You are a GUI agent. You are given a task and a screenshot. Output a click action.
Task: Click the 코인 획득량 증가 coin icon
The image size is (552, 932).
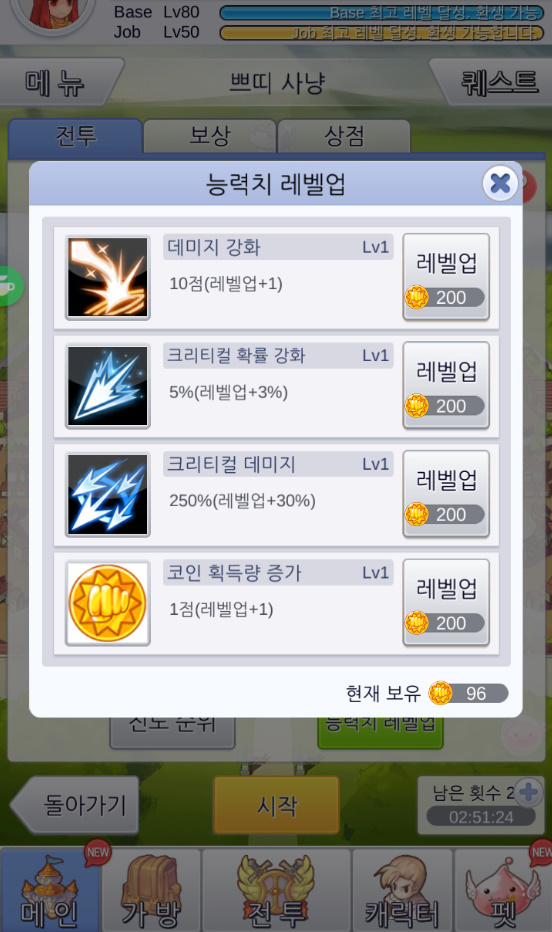108,603
